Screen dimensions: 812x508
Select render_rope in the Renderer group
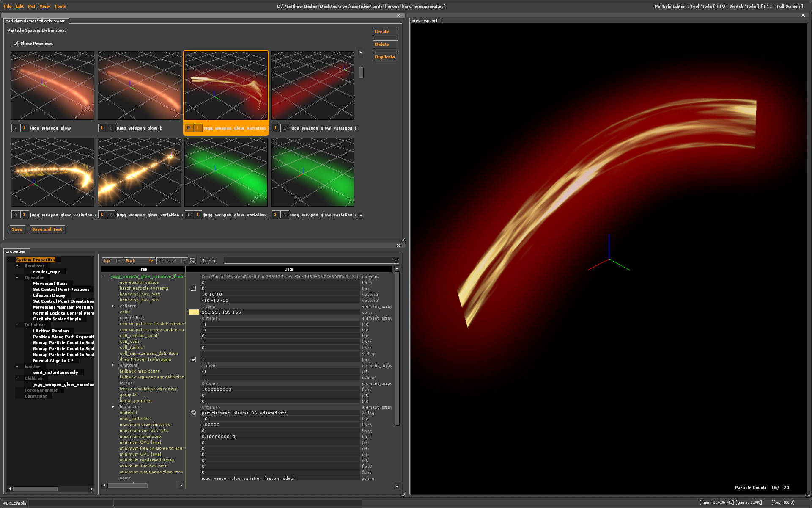point(47,272)
